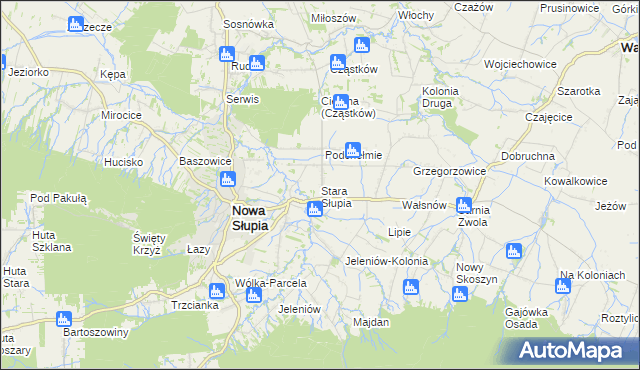The height and width of the screenshot is (370, 640).
Task: Click the Prusinowice label
Action: (569, 8)
